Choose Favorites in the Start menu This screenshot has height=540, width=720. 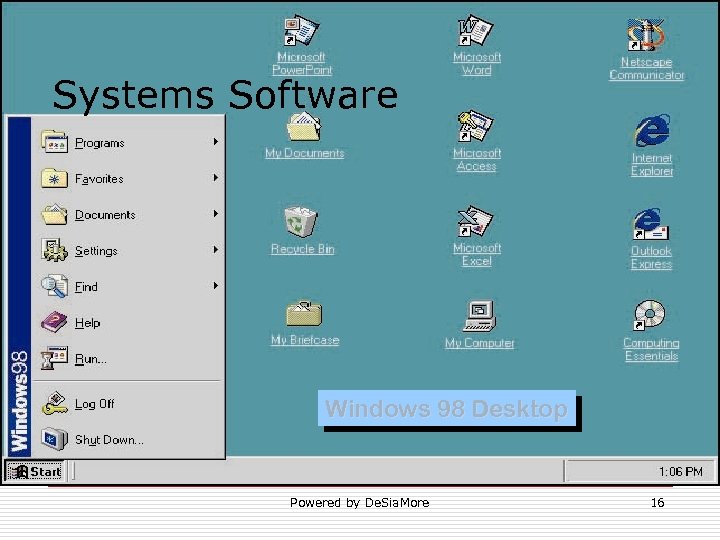128,178
